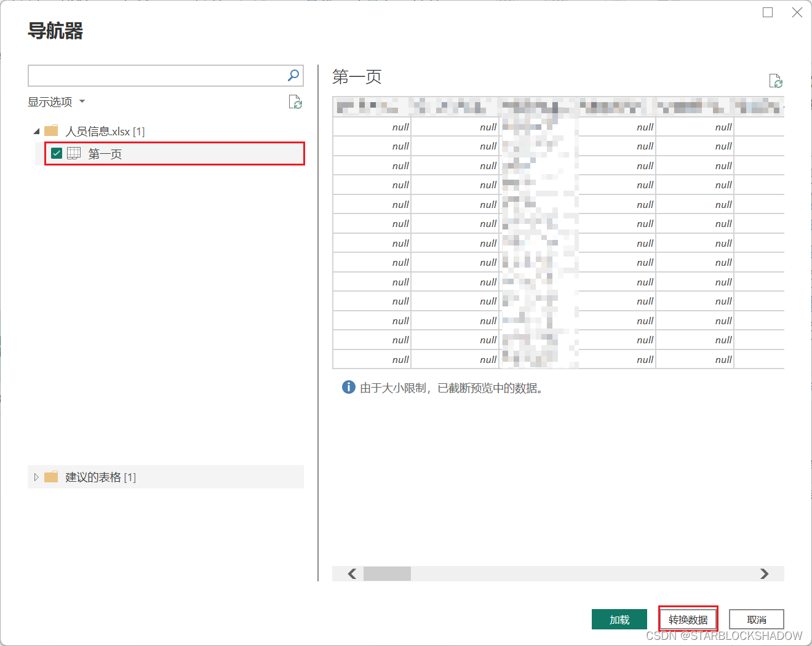Click the 由于大小限制 truncation message
812x646 pixels.
[x=452, y=388]
